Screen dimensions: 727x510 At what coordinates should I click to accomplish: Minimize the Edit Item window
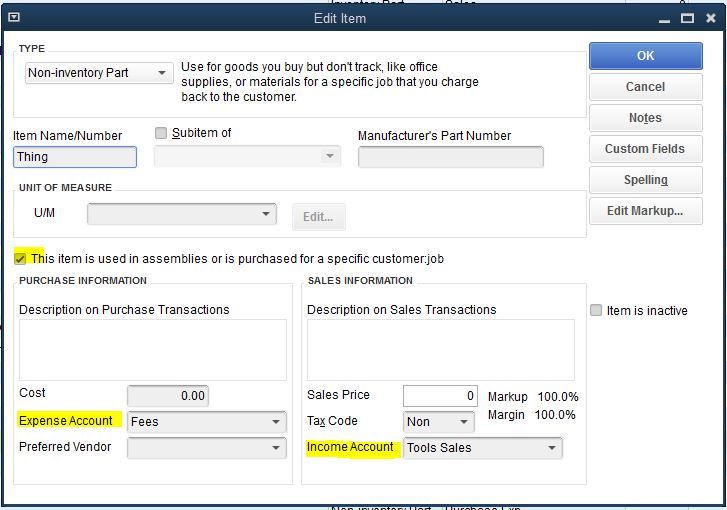[664, 19]
